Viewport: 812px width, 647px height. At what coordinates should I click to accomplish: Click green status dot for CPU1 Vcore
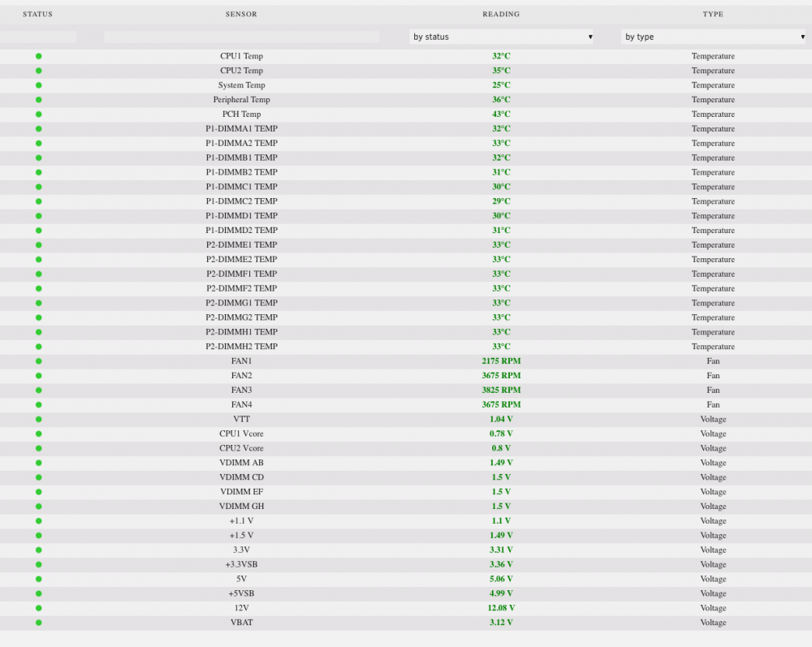tap(38, 433)
